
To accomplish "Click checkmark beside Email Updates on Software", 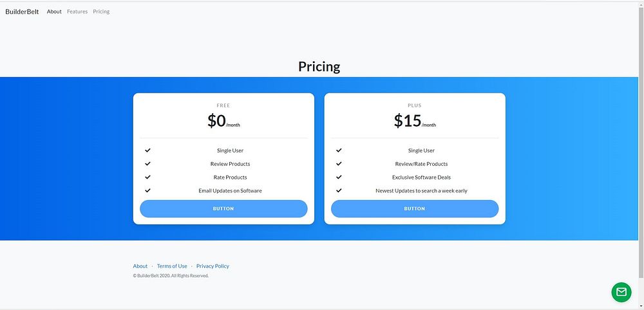I will coord(147,190).
